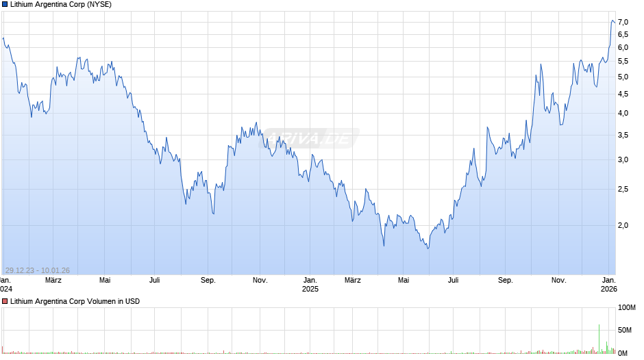Click the second 'Juli' label in 2025
Viewport: 644px width, 360px height.
pos(453,281)
